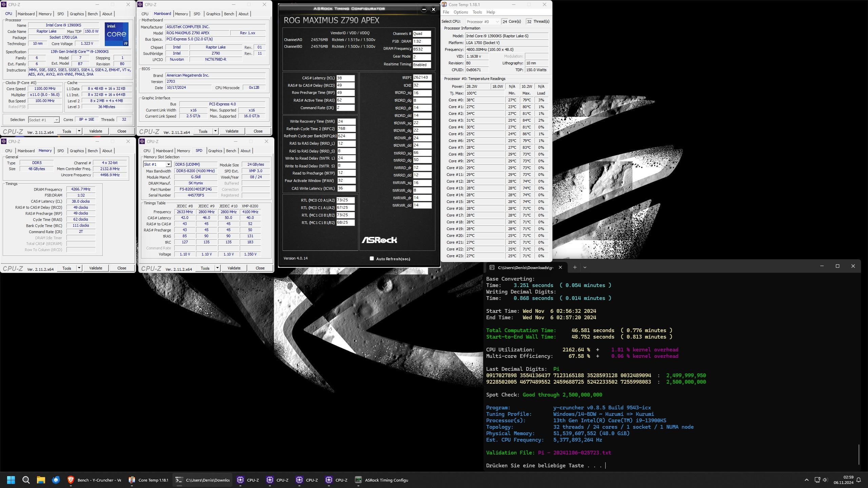Open Select CPU Processor #0 dropdown
Screen dimensions: 868x488
pos(482,21)
